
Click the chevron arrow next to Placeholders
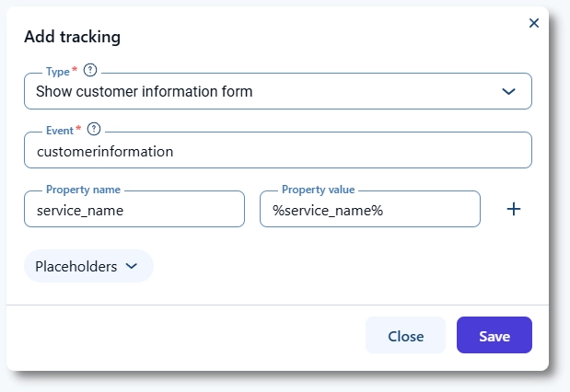pyautogui.click(x=131, y=266)
